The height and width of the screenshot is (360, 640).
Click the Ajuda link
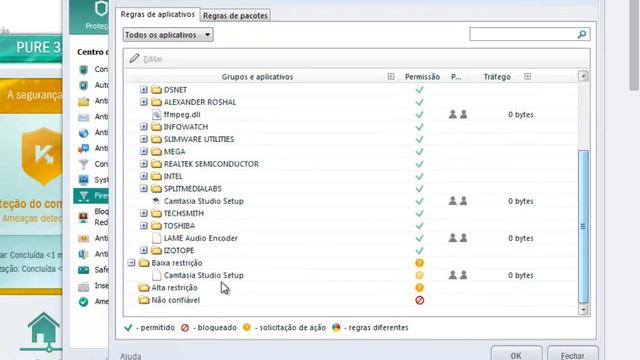131,356
